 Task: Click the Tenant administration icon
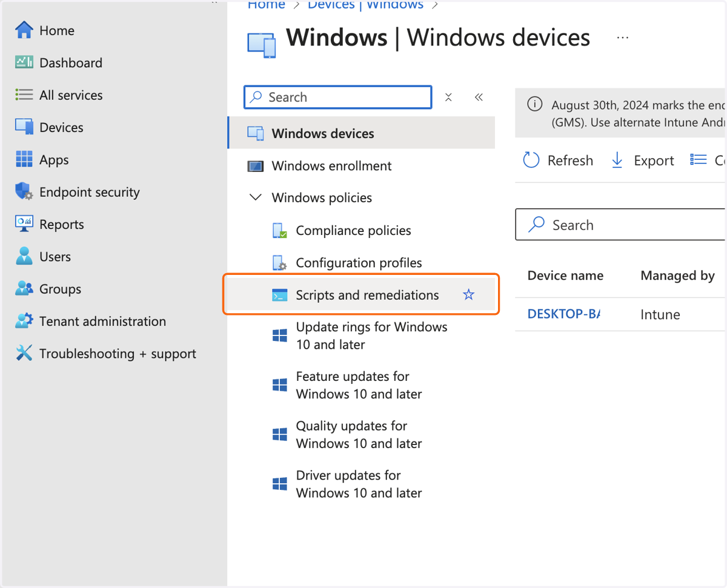pyautogui.click(x=24, y=321)
